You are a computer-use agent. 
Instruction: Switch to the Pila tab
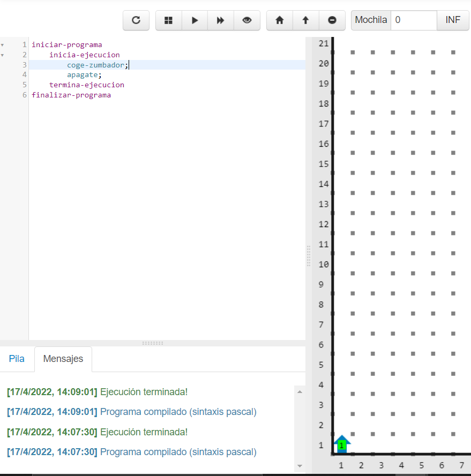[x=17, y=359]
